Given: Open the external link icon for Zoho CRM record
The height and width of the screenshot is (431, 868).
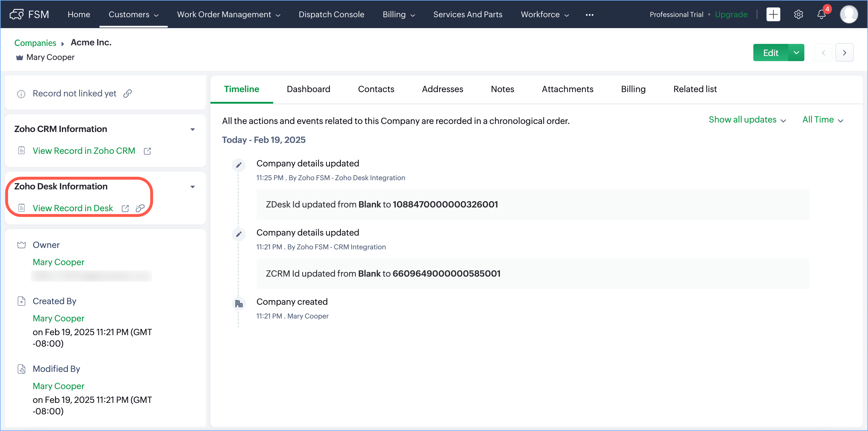Looking at the screenshot, I should click(147, 151).
